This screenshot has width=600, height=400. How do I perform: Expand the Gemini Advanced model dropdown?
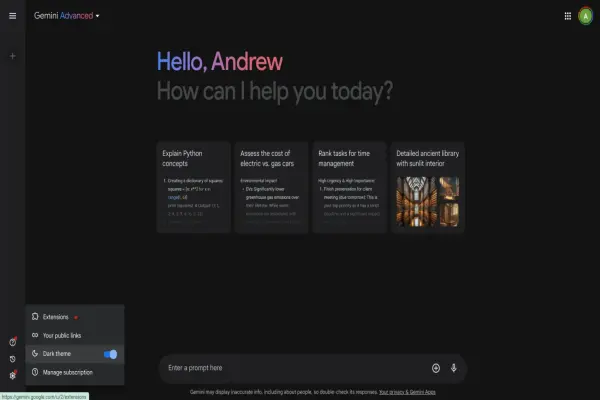[97, 16]
